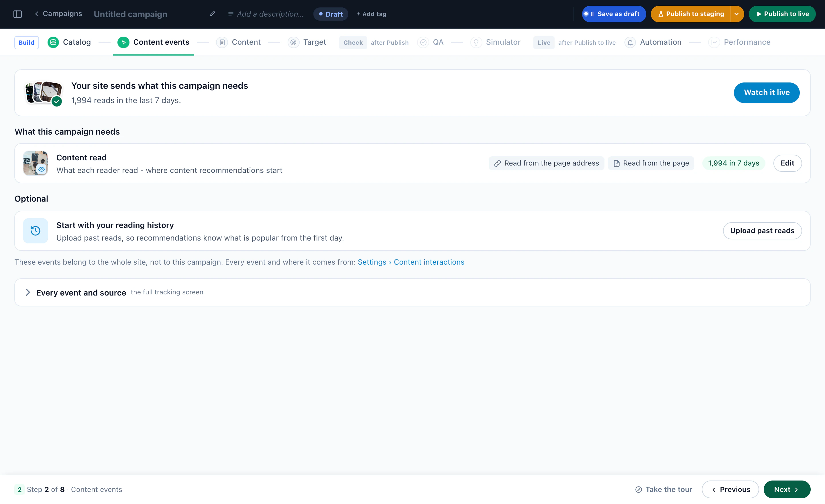Expand Every event and source section
This screenshot has height=504, width=825.
point(412,292)
